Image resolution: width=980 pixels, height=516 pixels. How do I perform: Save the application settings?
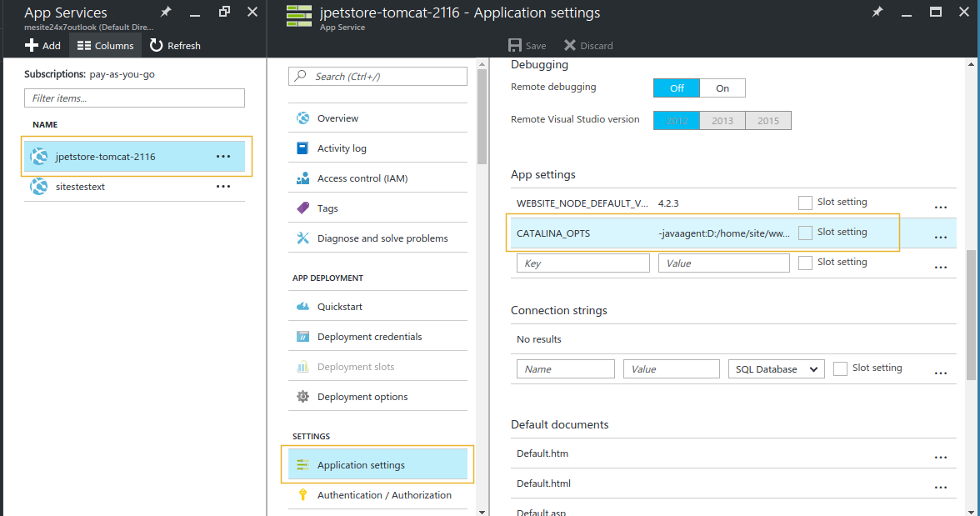pos(527,45)
